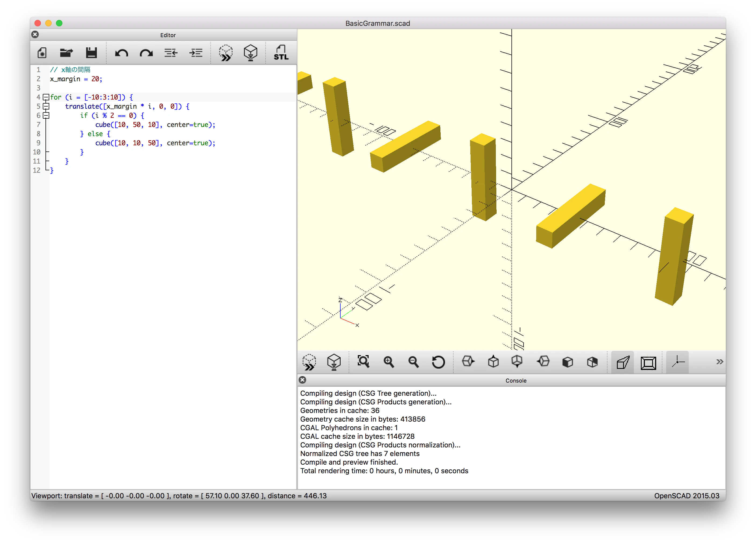Close the Console panel

pos(302,380)
